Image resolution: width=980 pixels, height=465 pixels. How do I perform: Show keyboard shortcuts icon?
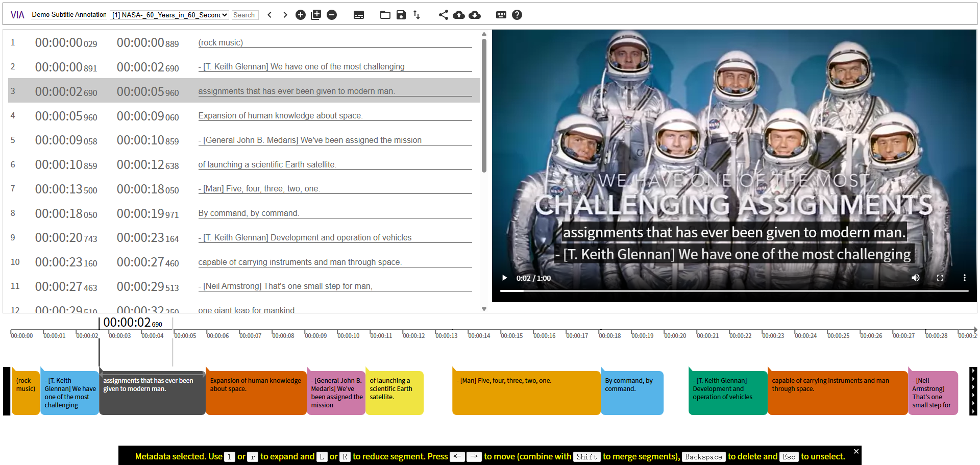point(501,15)
